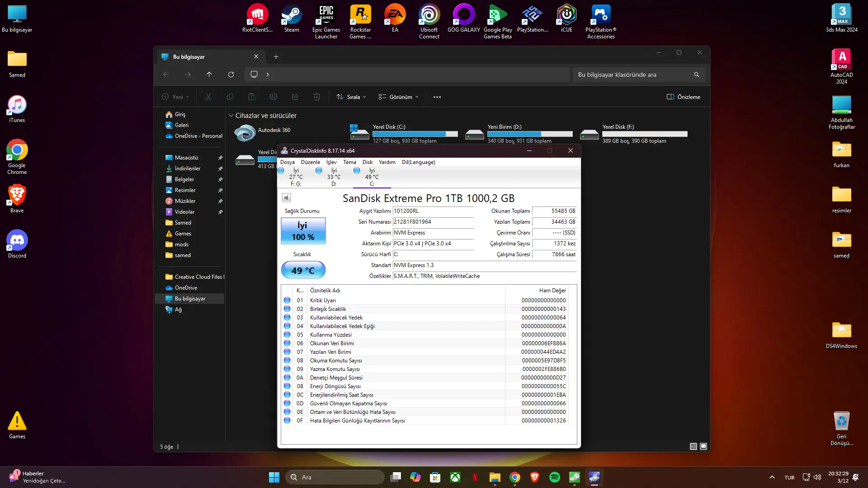The height and width of the screenshot is (488, 868).
Task: Open the Xbox app on taskbar
Action: click(455, 477)
